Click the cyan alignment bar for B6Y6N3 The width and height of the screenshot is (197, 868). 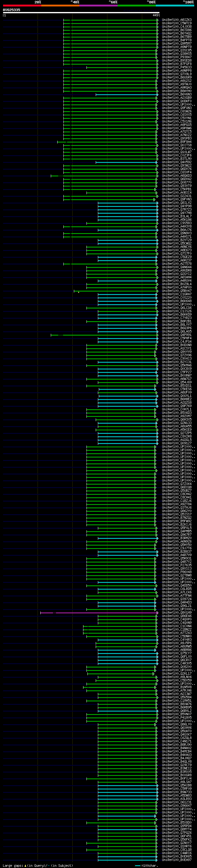(x=127, y=95)
